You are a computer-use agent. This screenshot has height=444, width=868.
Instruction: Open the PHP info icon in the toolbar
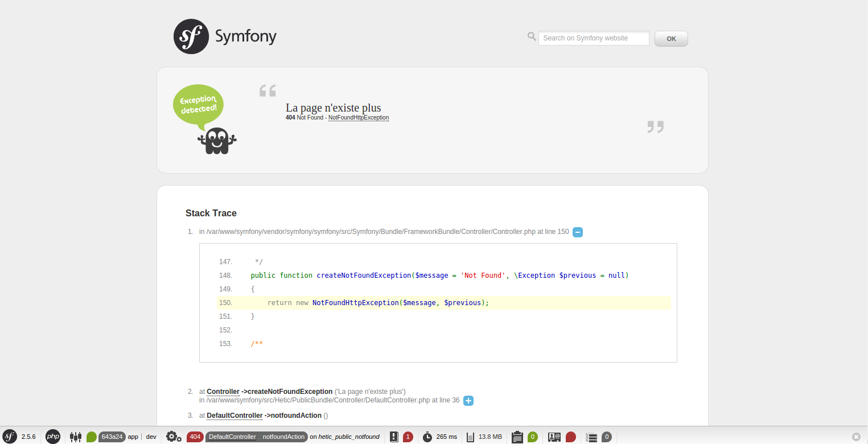53,437
